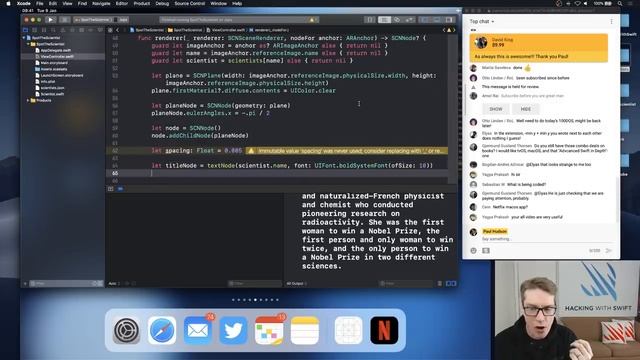This screenshot has height=360, width=640.
Task: Open the scheme selector dropdown in the toolbar
Action: (101, 20)
